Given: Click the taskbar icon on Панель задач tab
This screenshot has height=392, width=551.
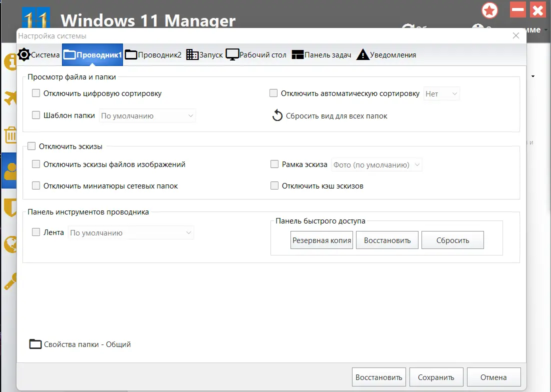Looking at the screenshot, I should (297, 54).
